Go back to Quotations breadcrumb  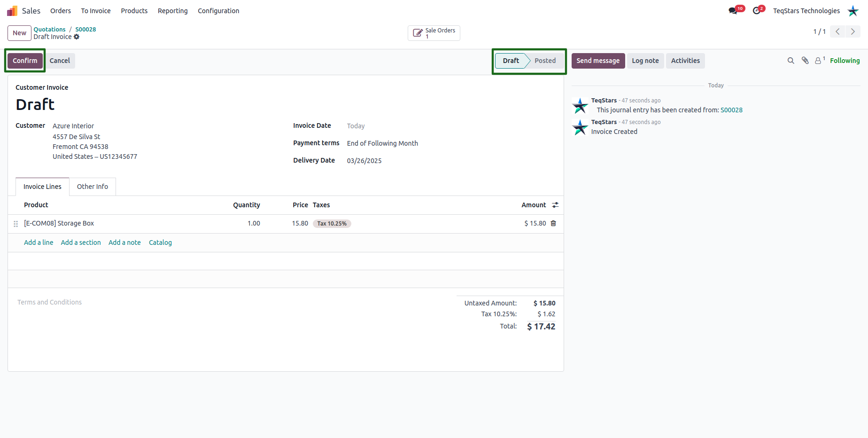click(x=49, y=29)
